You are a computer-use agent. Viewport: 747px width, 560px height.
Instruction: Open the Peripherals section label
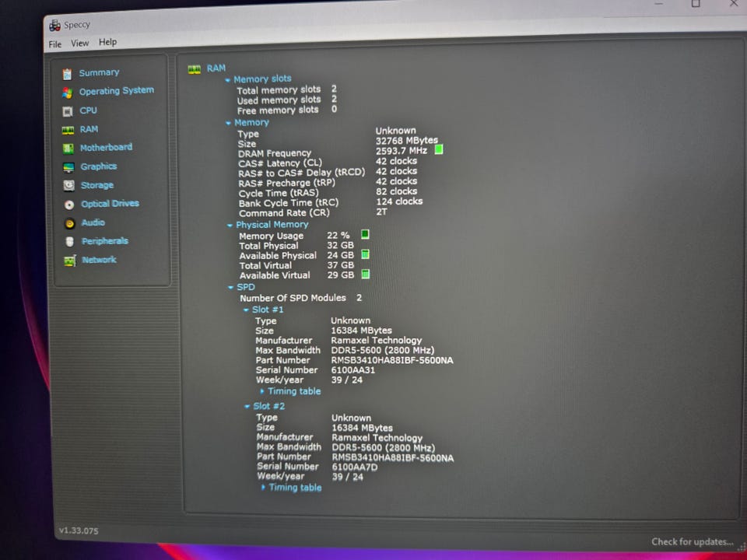(x=105, y=241)
